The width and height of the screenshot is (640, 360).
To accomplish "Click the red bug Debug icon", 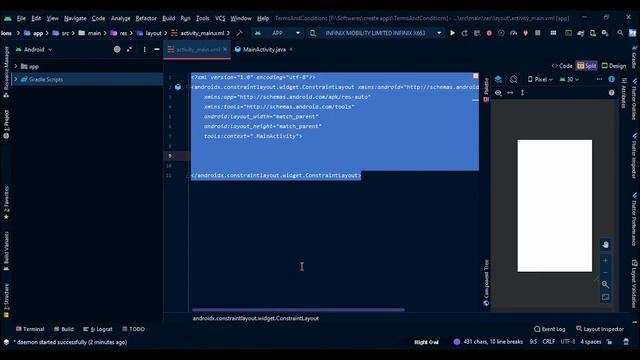I will (489, 33).
